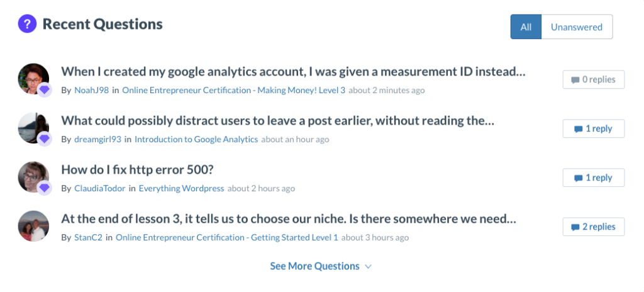Click StanC2's profile avatar
644x292 pixels.
(33, 226)
